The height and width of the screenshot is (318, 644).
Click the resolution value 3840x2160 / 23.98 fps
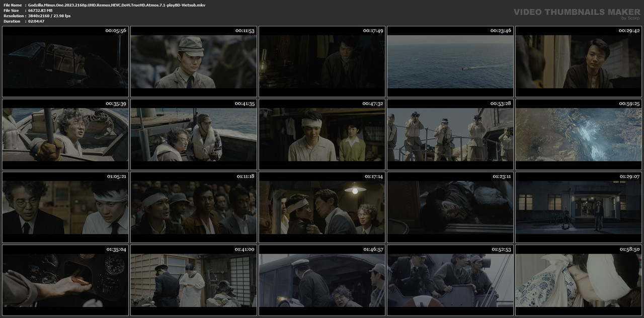point(49,16)
